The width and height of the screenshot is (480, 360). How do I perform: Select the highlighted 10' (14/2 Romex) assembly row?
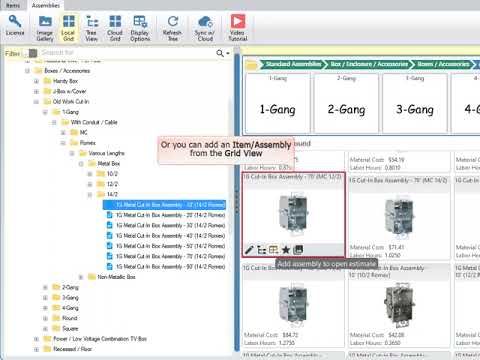[x=165, y=205]
